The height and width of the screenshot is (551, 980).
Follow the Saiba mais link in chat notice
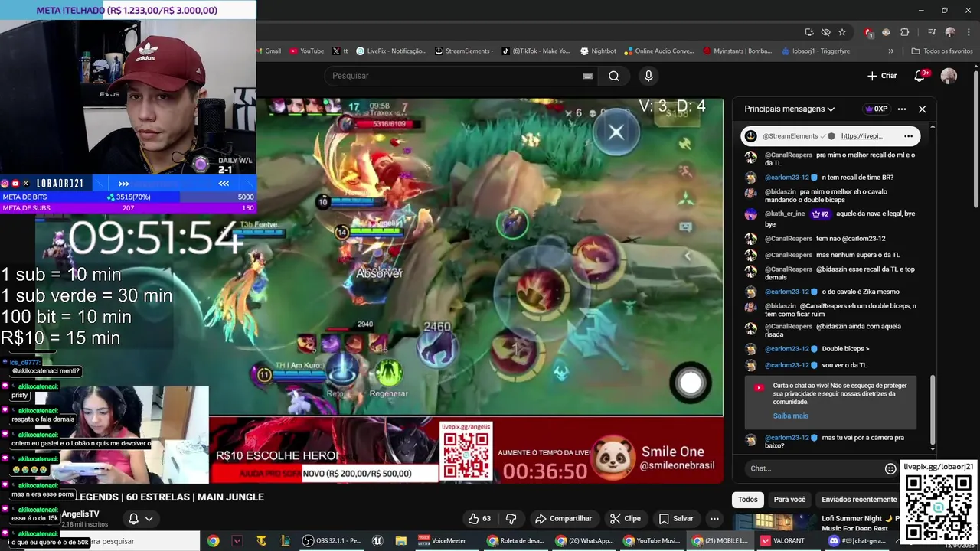[x=790, y=416]
